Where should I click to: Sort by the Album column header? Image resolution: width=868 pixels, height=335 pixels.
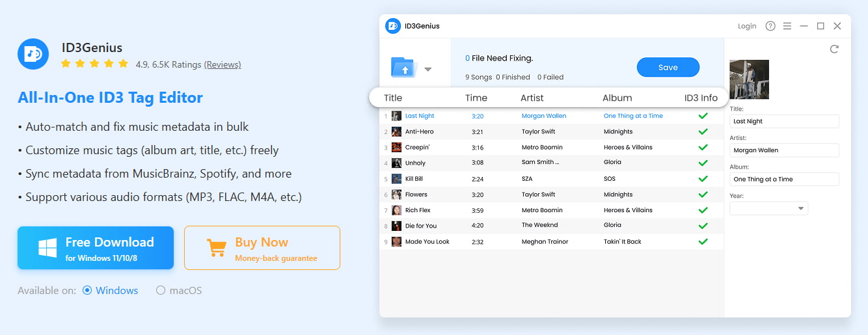point(617,98)
